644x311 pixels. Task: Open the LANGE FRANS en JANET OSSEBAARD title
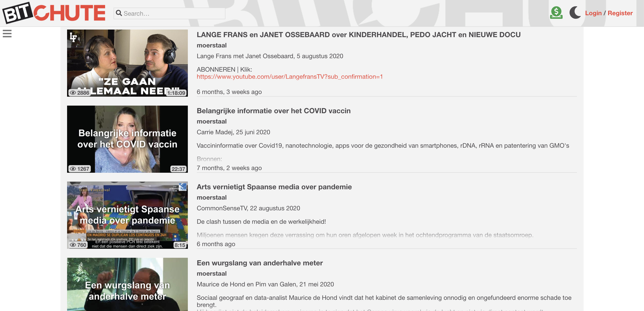click(x=358, y=35)
